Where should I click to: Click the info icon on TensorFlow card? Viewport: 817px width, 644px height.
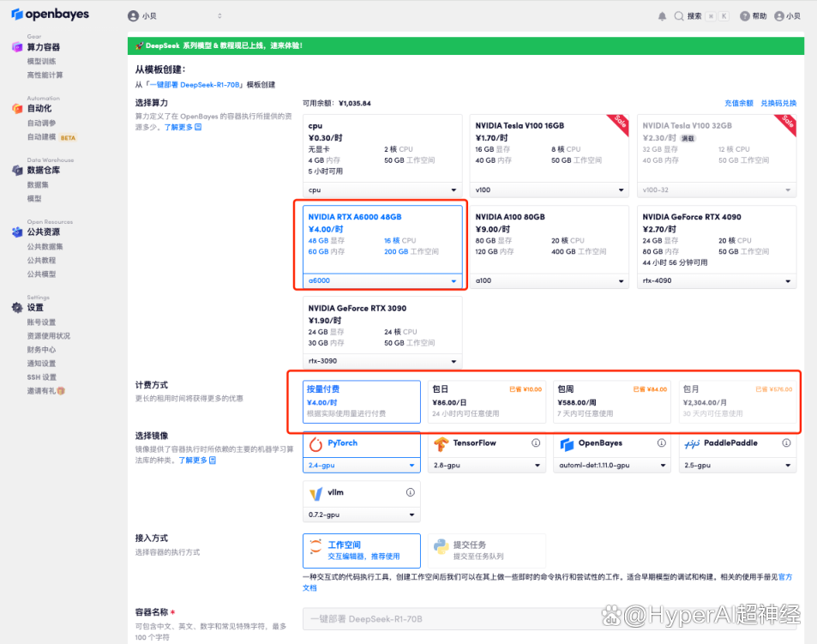[x=536, y=443]
